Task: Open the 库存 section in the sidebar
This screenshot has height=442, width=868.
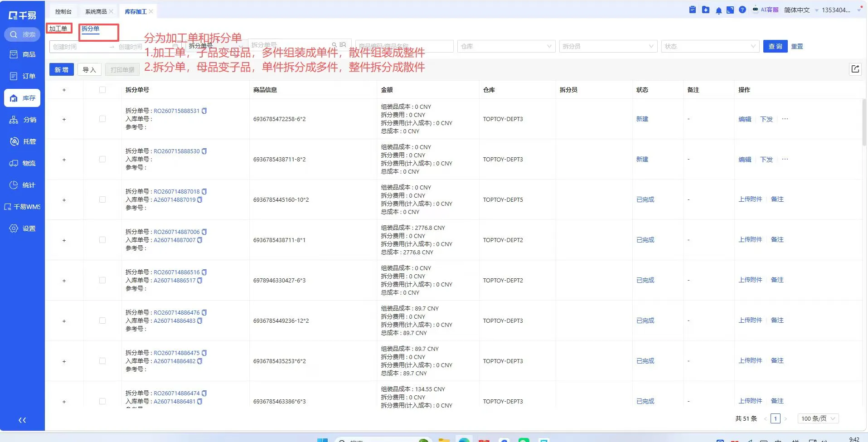Action: pos(22,98)
